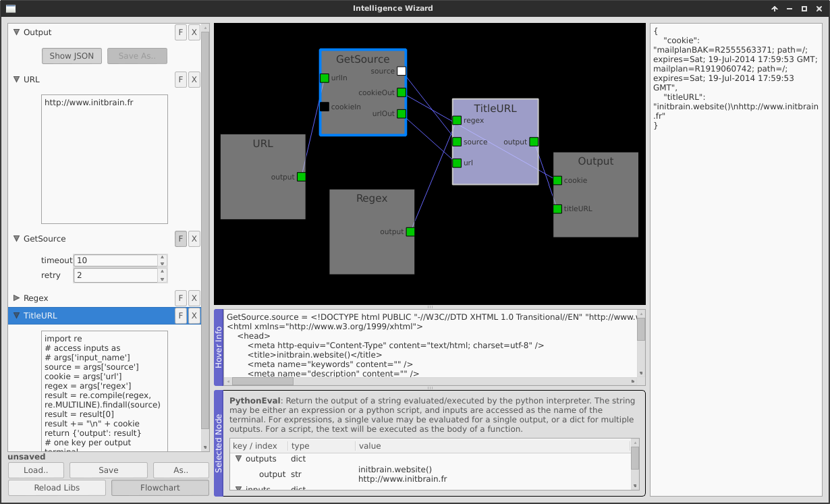
Task: Click the Reload Libs button
Action: [x=57, y=488]
